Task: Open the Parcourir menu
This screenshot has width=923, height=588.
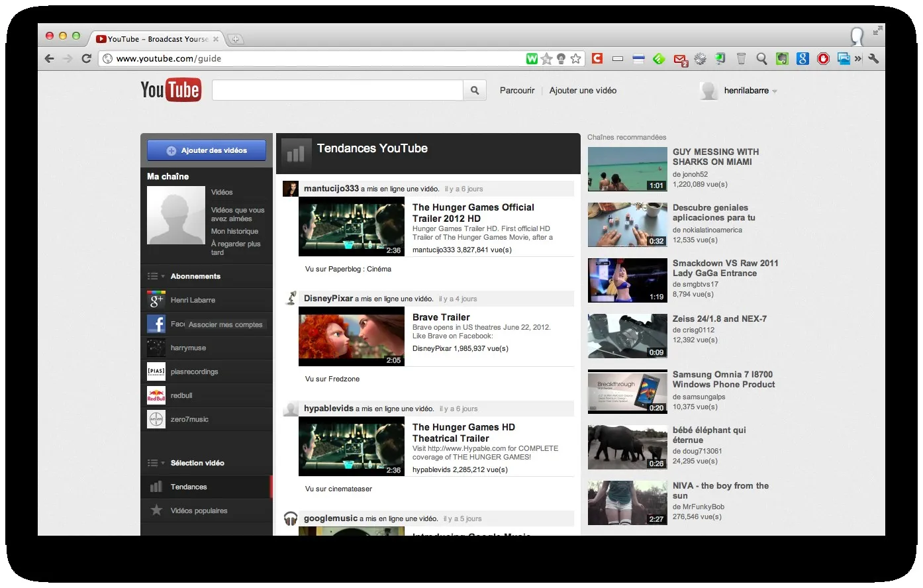Action: point(517,91)
